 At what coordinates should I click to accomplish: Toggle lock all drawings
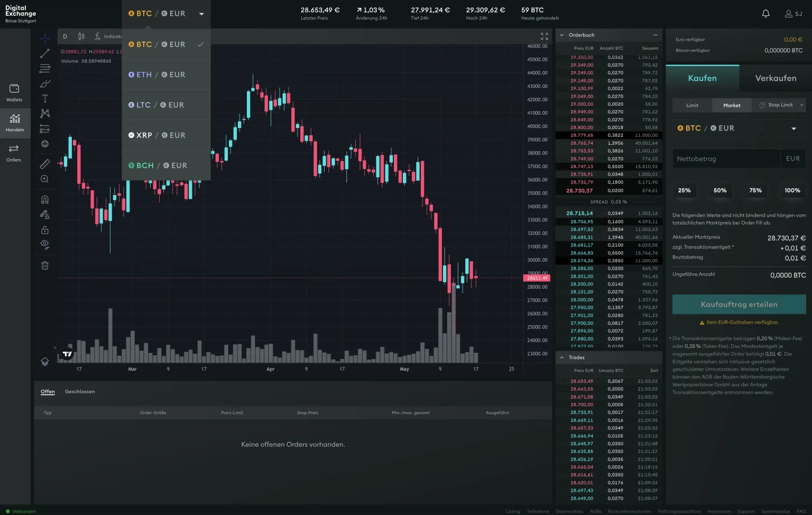pyautogui.click(x=45, y=230)
